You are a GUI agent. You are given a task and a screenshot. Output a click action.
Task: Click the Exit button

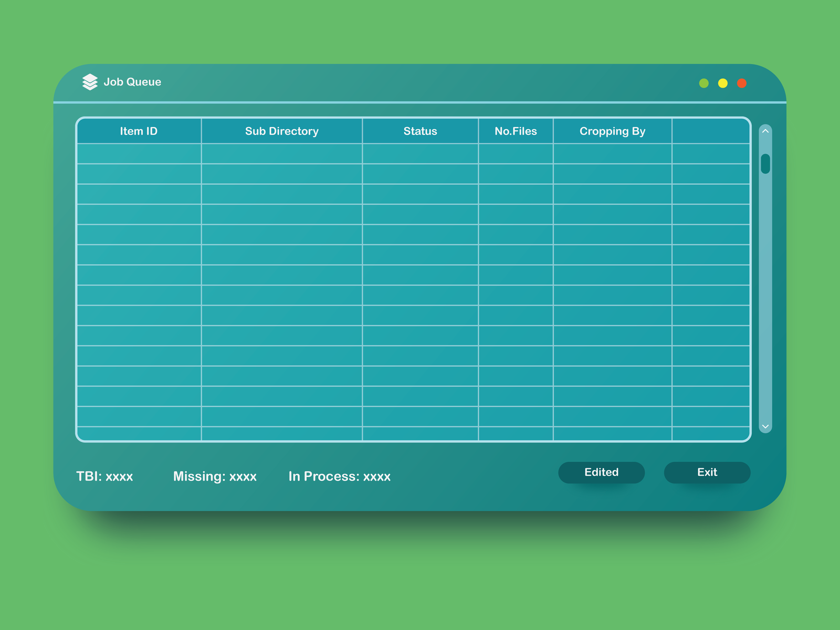click(707, 472)
